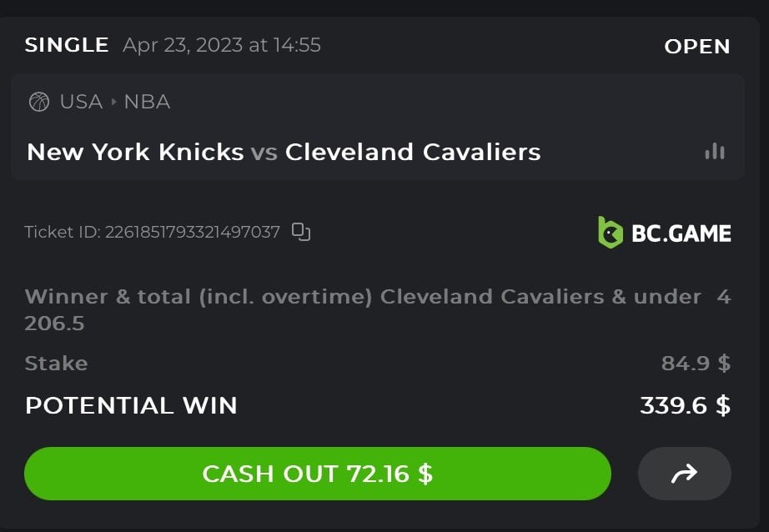Image resolution: width=769 pixels, height=532 pixels.
Task: Click the POTENTIAL WIN label
Action: coord(131,405)
